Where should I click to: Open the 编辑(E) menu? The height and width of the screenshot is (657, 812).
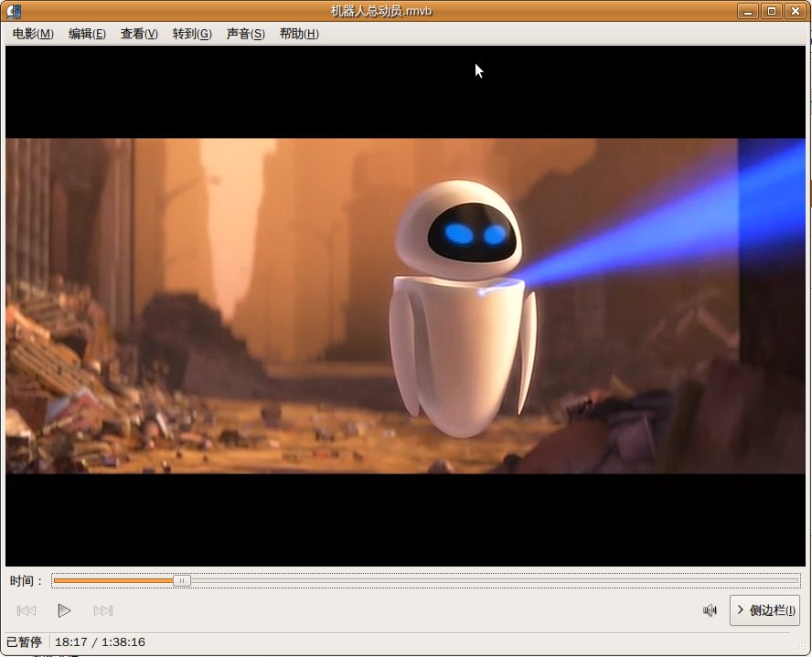click(87, 34)
